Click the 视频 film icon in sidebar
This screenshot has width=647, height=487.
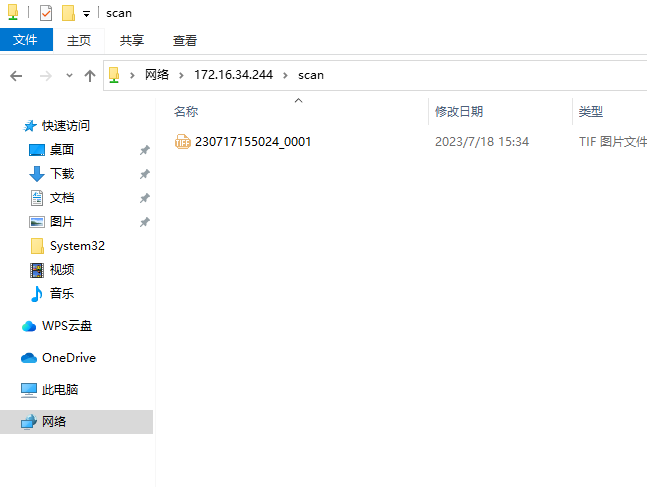pos(37,270)
